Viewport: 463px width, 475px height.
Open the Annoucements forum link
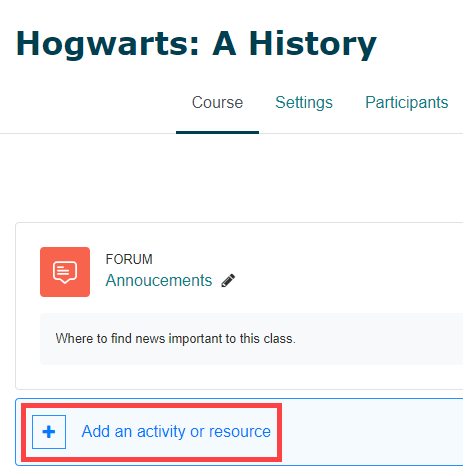coord(159,280)
